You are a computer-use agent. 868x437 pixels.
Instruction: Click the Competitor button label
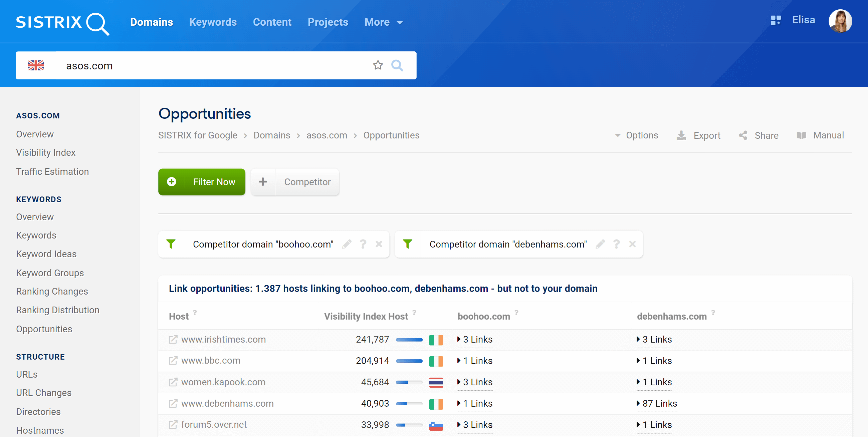pyautogui.click(x=307, y=182)
